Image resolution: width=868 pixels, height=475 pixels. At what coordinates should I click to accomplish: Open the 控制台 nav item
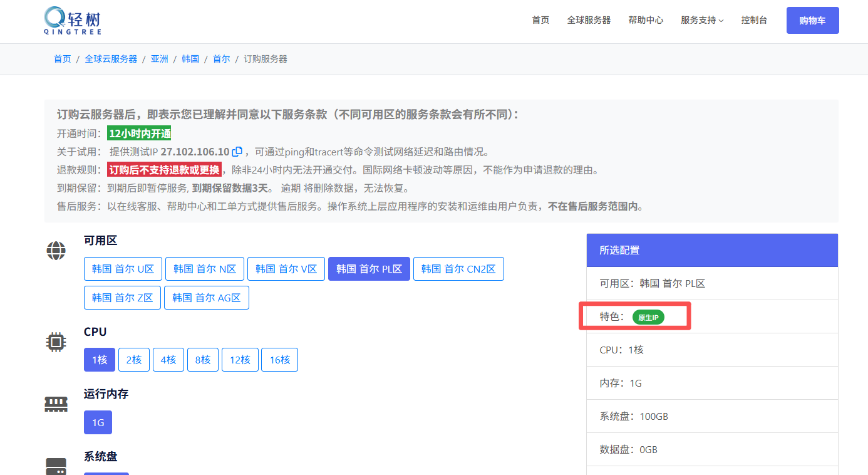(x=754, y=20)
